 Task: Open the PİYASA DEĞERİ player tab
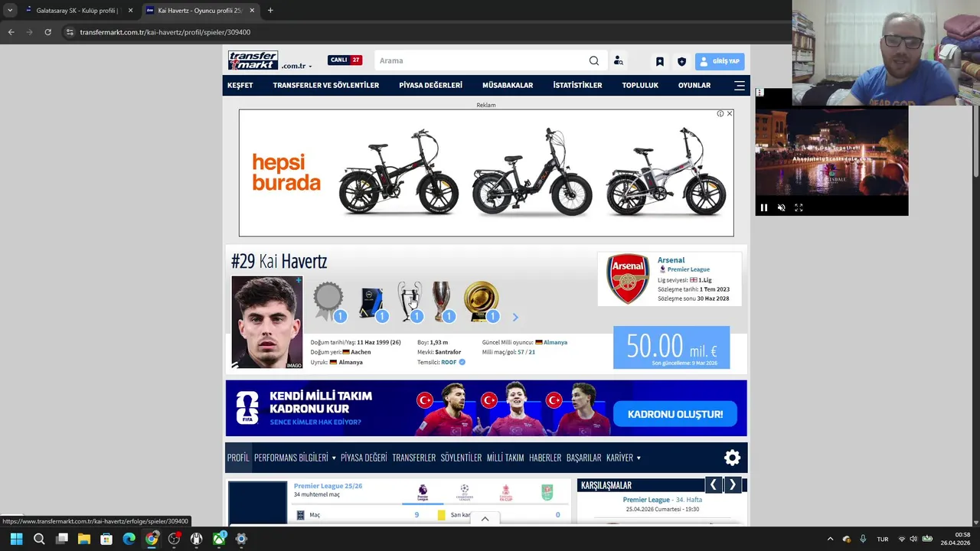click(x=364, y=458)
